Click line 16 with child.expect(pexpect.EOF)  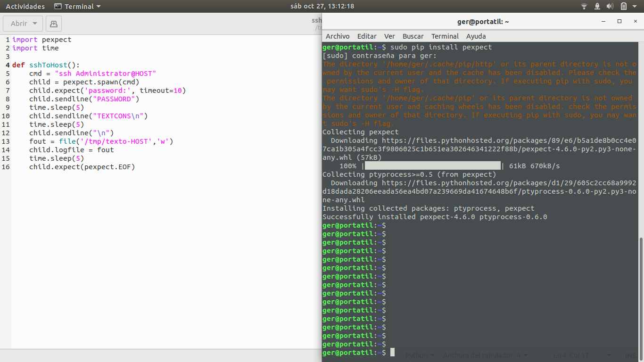pyautogui.click(x=82, y=167)
